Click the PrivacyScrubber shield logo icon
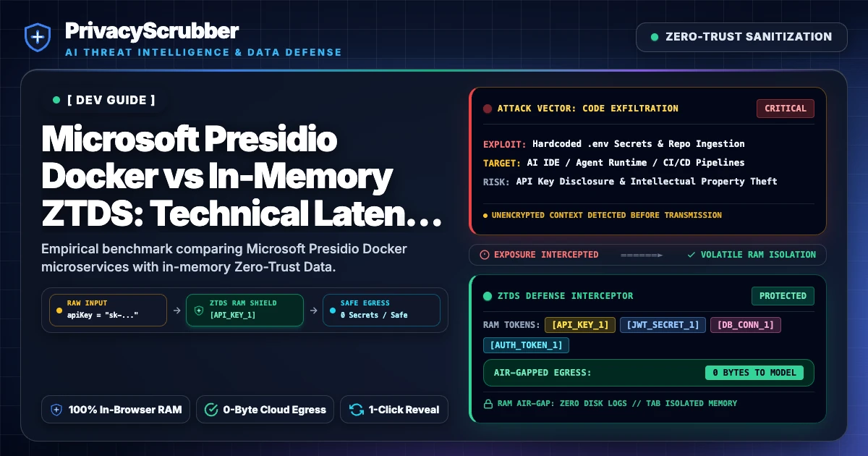Viewport: 868px width, 456px height. tap(37, 37)
